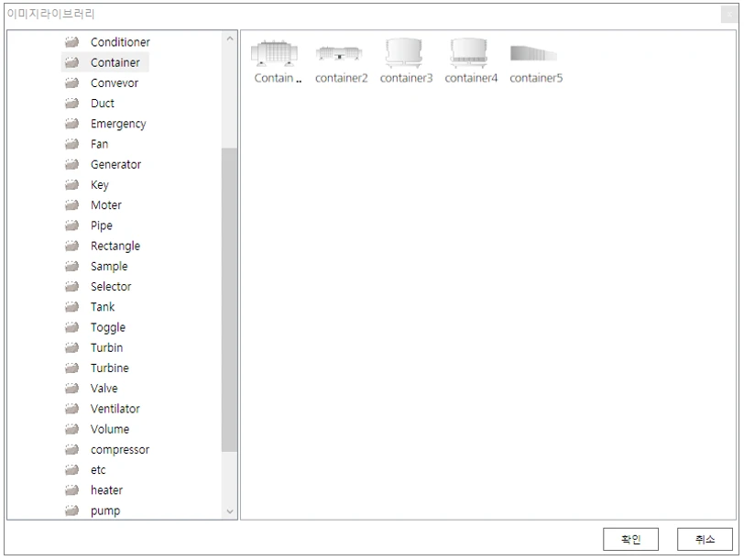The image size is (744, 560).
Task: Click the folder icon beside Turbin
Action: (71, 348)
